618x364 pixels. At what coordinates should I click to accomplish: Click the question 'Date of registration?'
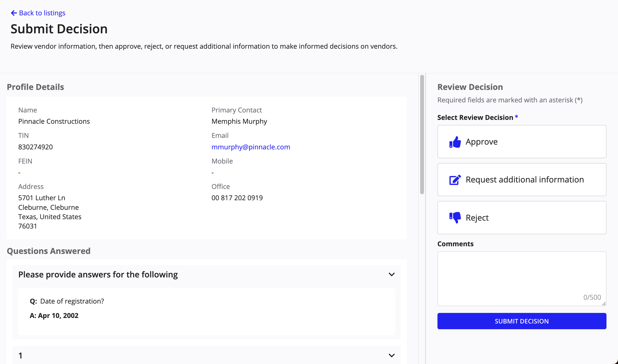click(x=72, y=301)
